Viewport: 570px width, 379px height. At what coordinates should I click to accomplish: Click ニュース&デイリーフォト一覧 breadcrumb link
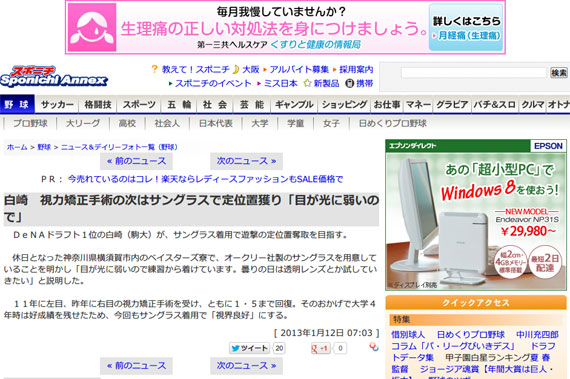pos(119,147)
